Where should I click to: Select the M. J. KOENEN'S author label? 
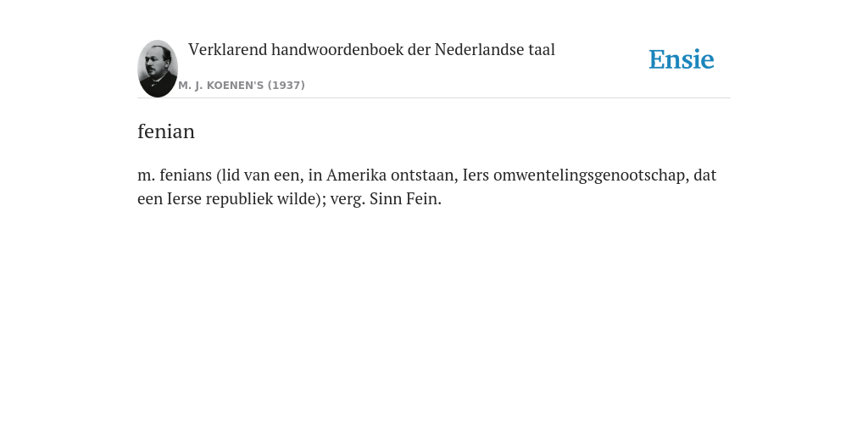(x=221, y=86)
